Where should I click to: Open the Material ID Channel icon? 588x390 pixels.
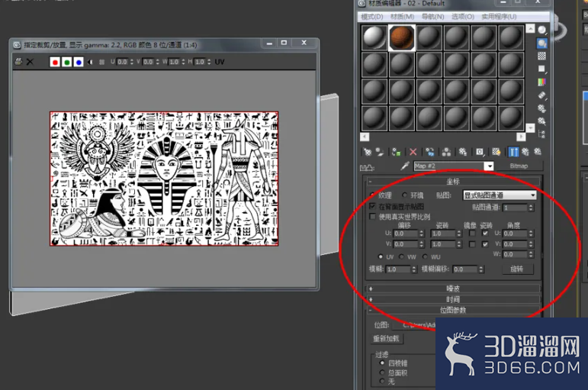pos(480,152)
